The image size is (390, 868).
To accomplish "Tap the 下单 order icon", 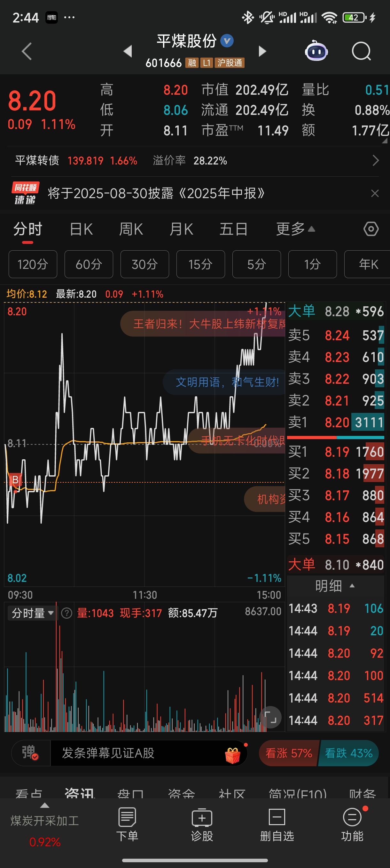I will click(x=127, y=824).
